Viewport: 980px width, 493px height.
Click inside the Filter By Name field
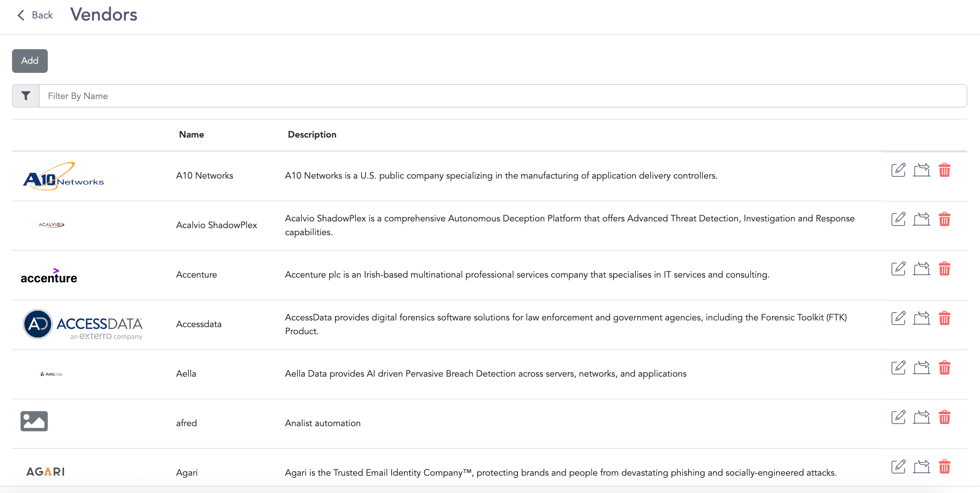coord(266,96)
